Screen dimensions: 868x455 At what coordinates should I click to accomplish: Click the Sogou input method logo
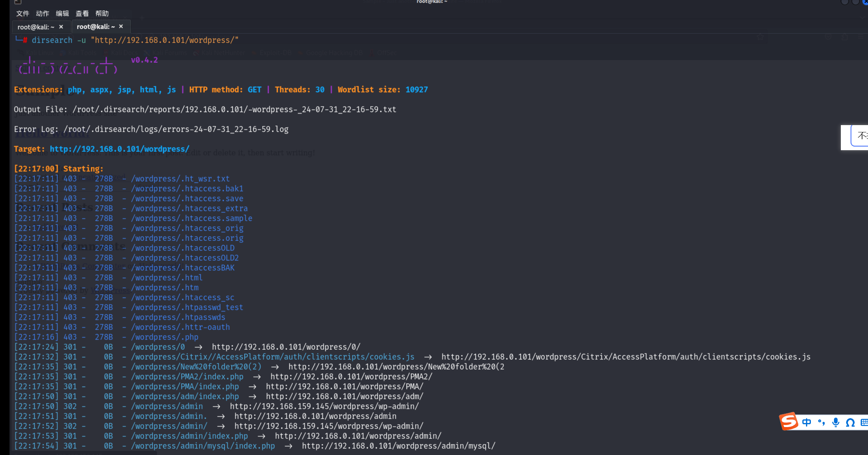click(x=789, y=421)
